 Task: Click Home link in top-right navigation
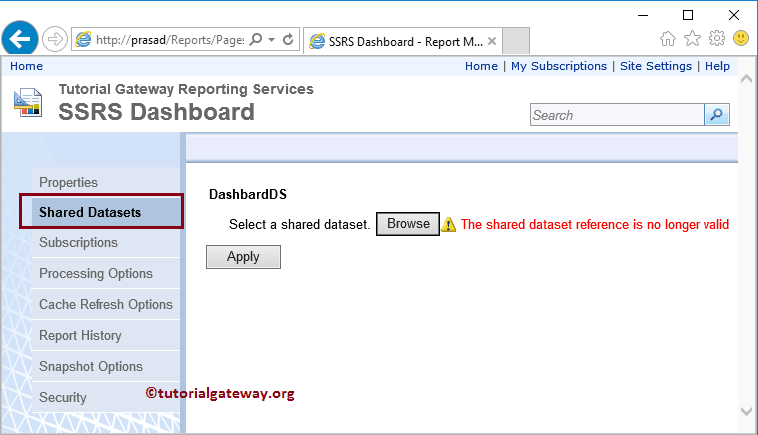pos(481,66)
